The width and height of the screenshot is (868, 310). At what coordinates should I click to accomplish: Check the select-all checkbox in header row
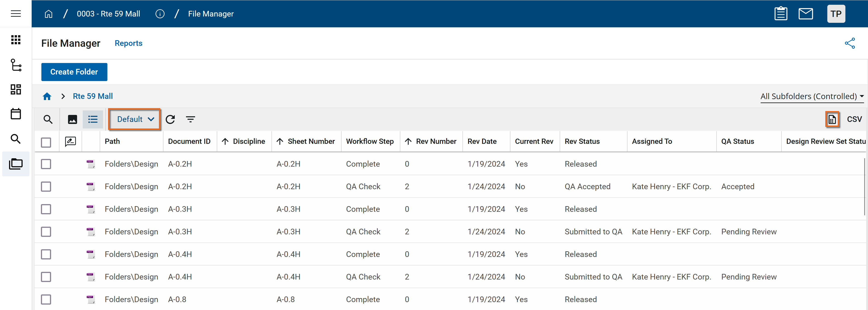[46, 142]
